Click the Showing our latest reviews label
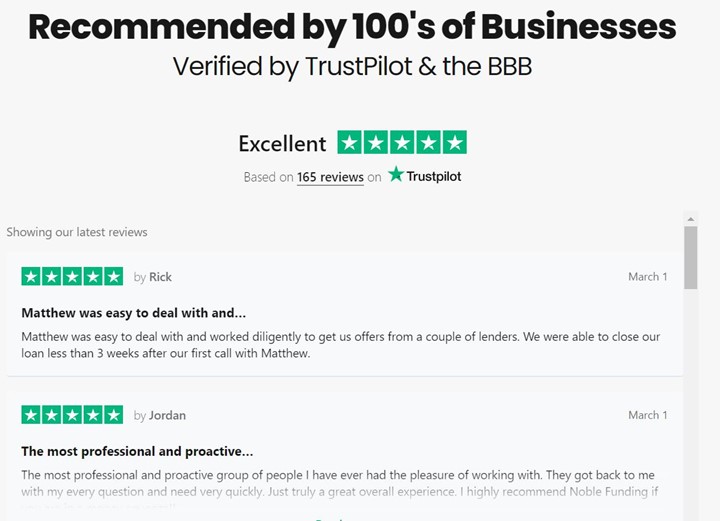720x521 pixels. click(x=77, y=232)
